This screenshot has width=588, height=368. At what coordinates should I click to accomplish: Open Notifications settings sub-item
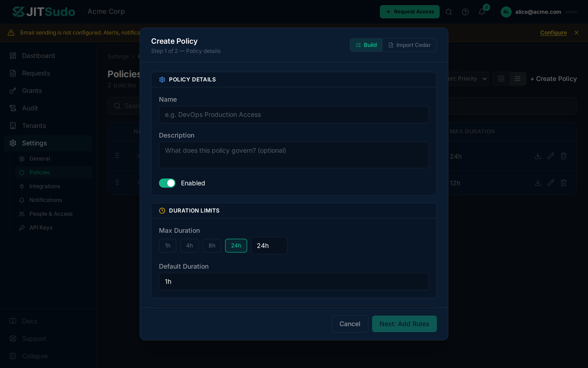pos(54,200)
